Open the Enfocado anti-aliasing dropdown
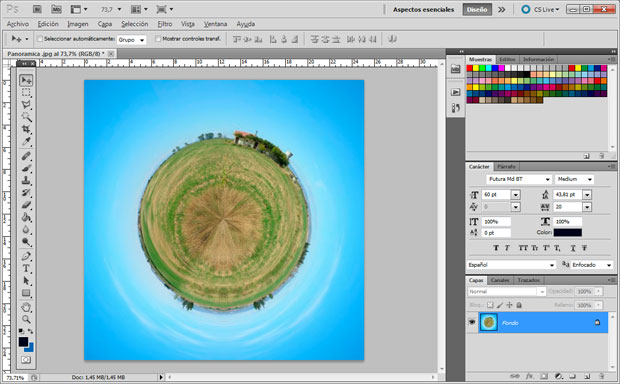Viewport: 620px width, 384px height. coord(592,265)
